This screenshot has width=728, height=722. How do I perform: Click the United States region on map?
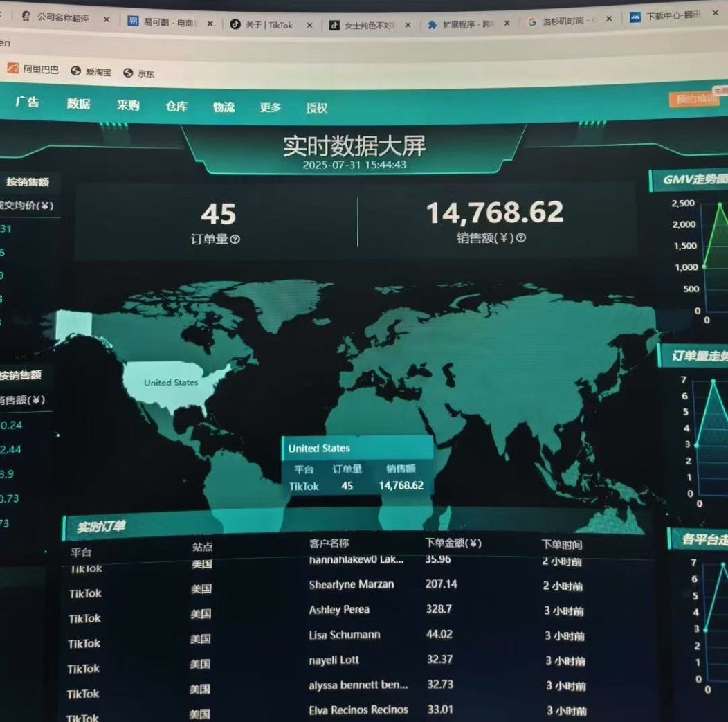click(172, 383)
